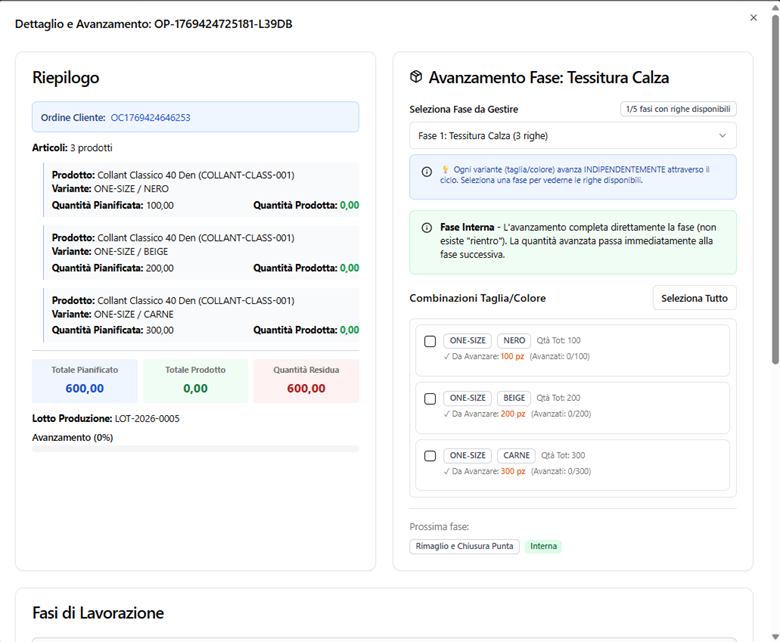Click the Da Avanzare 300 pz text
This screenshot has height=642, width=780.
pos(485,471)
